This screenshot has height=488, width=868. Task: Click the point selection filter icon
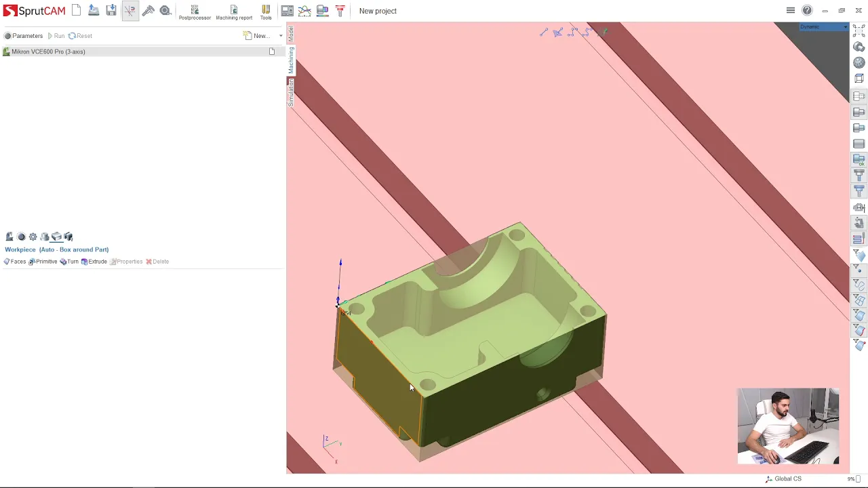859,269
